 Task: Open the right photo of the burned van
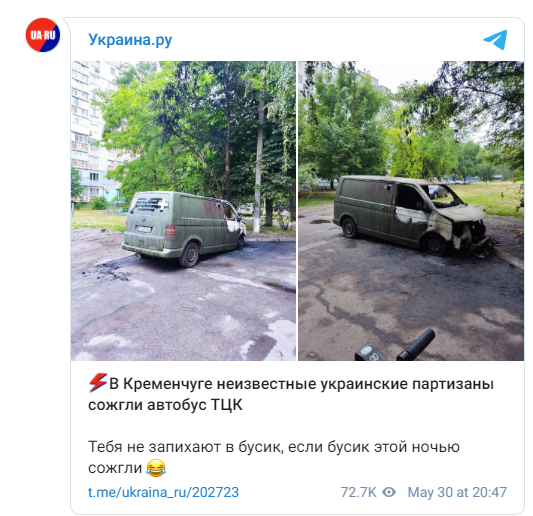[411, 211]
